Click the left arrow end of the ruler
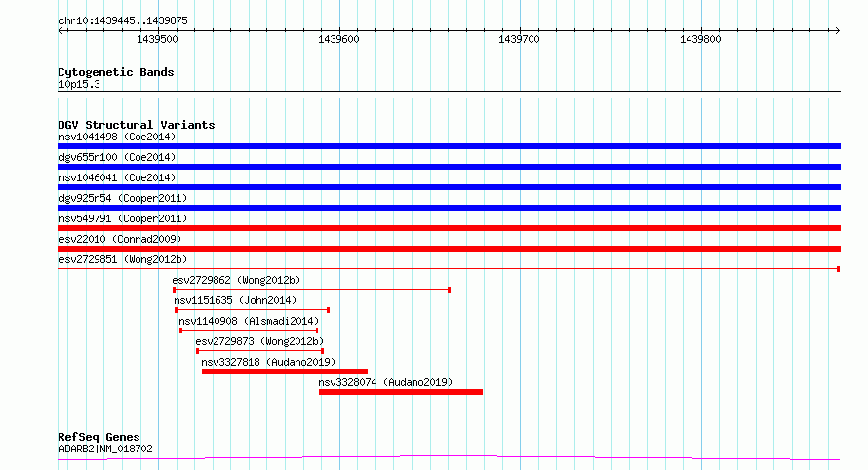 coord(60,31)
